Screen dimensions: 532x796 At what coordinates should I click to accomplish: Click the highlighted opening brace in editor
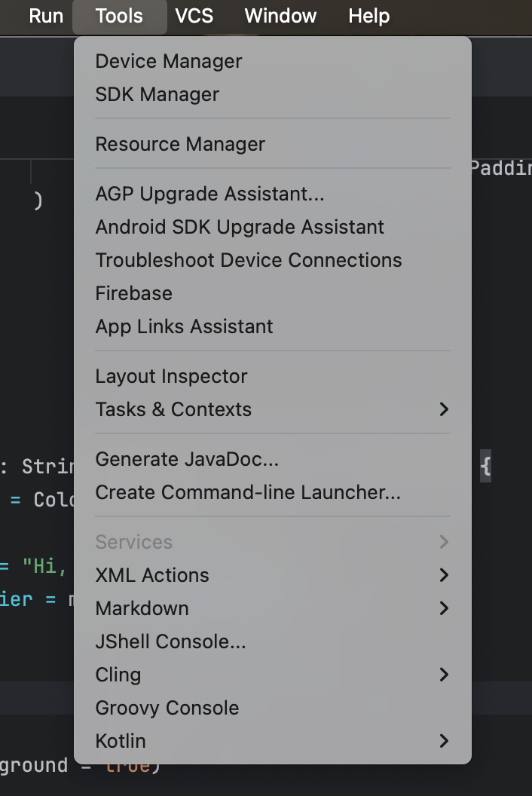pyautogui.click(x=486, y=466)
